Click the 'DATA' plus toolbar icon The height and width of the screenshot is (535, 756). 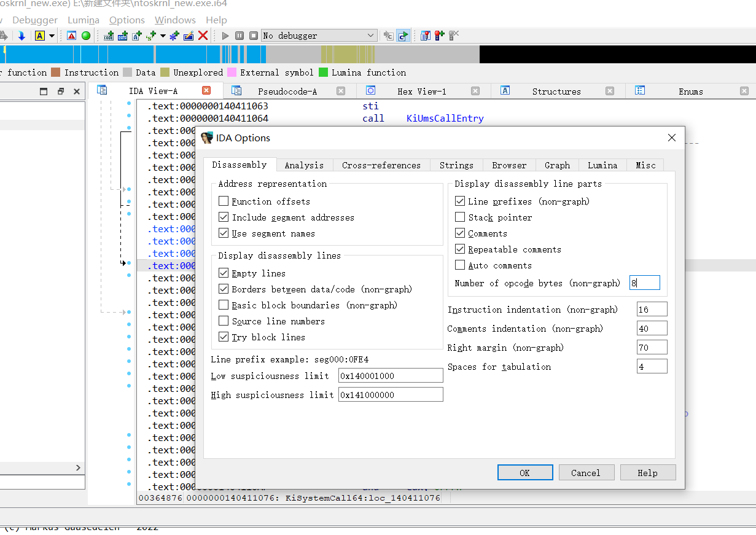coord(123,36)
